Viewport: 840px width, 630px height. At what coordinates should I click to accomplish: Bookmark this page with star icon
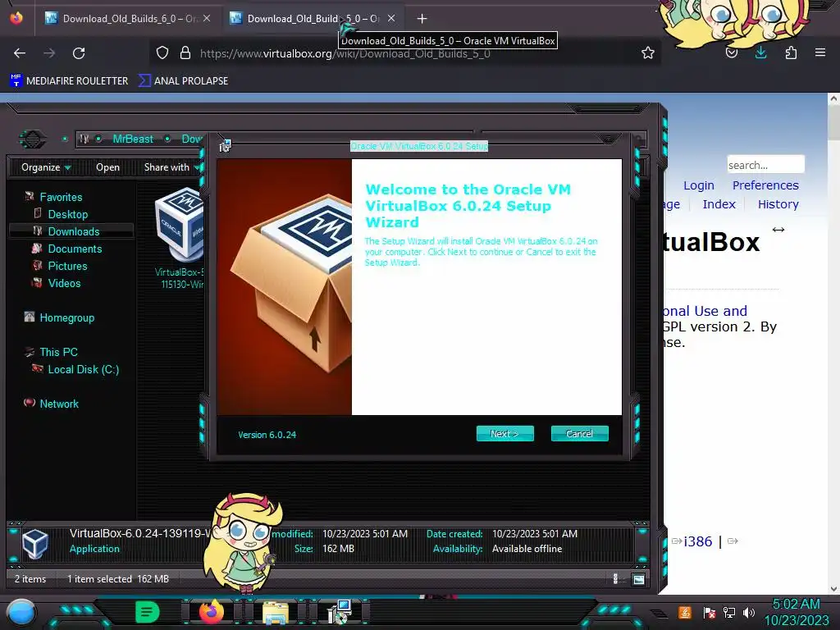(x=648, y=52)
